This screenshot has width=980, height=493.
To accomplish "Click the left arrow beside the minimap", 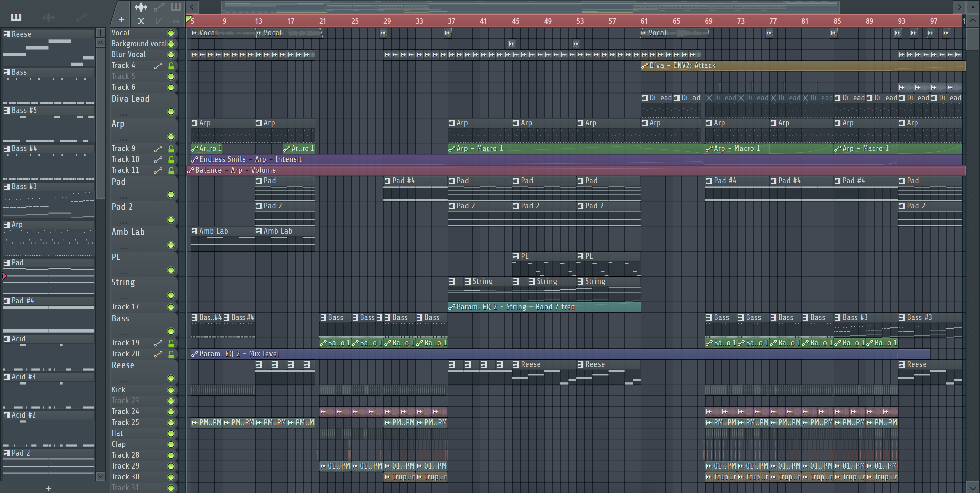I will (192, 7).
